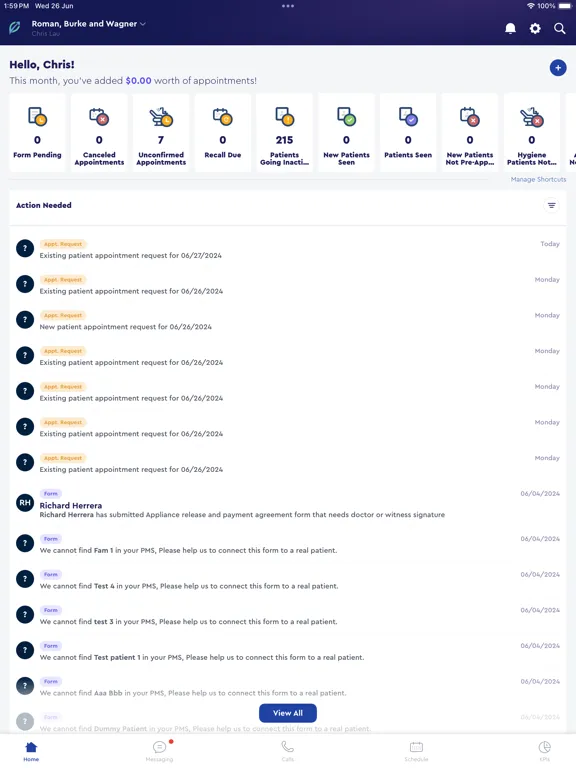Open the Form Pending shortcut icon

click(x=37, y=117)
